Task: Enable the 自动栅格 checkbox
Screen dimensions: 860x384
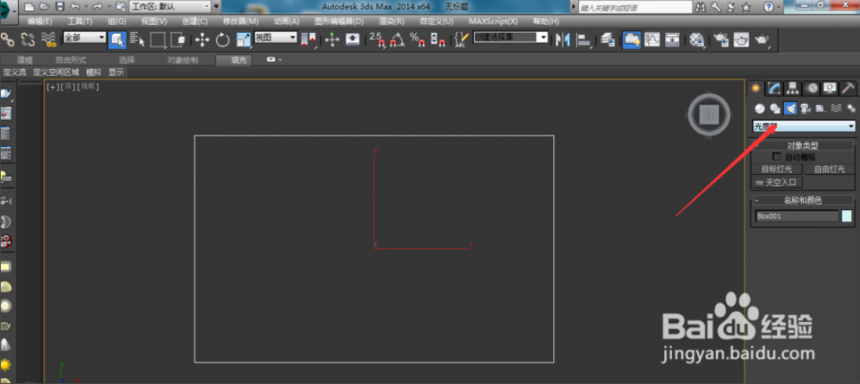Action: [776, 157]
